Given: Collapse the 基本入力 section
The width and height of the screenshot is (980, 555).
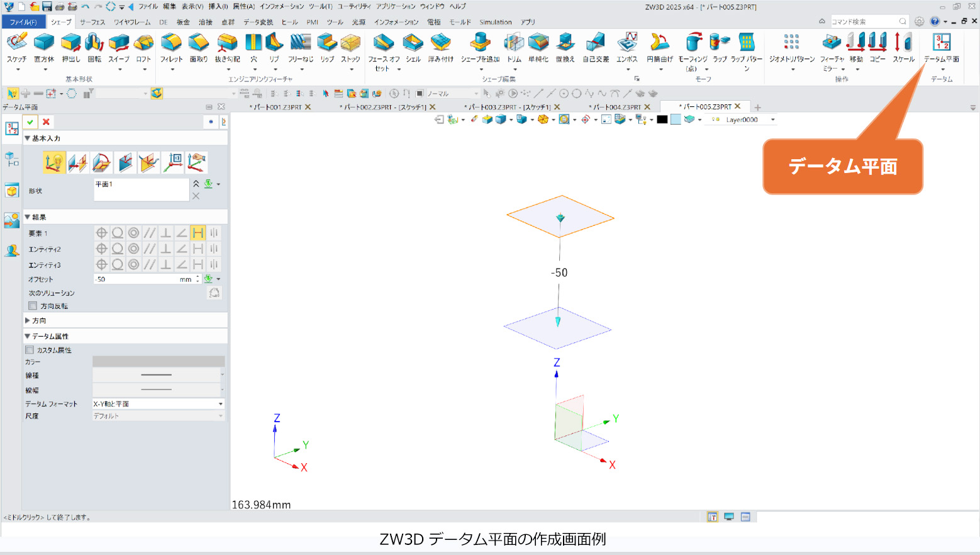Looking at the screenshot, I should click(x=28, y=138).
